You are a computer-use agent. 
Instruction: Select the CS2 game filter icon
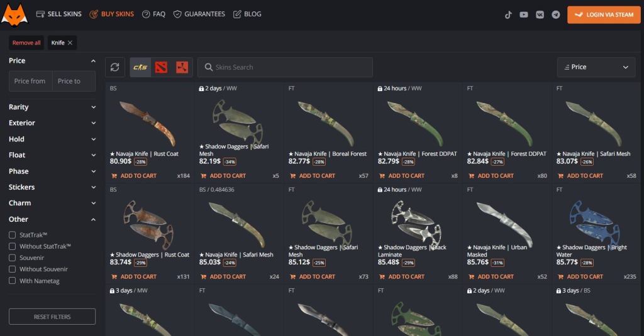[x=140, y=67]
